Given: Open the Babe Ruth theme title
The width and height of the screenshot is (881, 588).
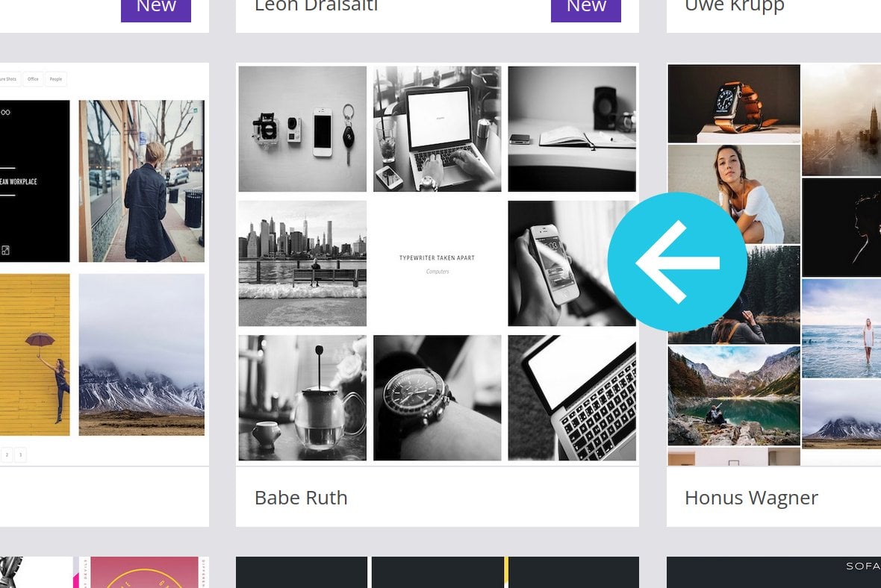Looking at the screenshot, I should tap(301, 498).
